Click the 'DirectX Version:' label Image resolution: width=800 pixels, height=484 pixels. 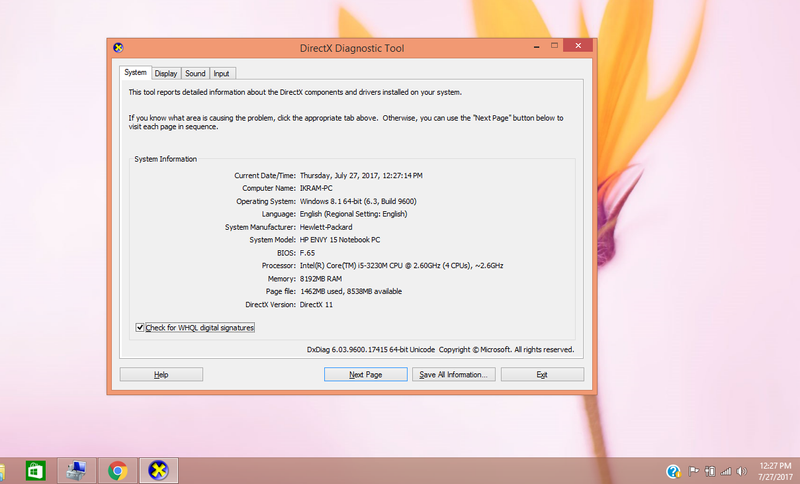(x=270, y=304)
